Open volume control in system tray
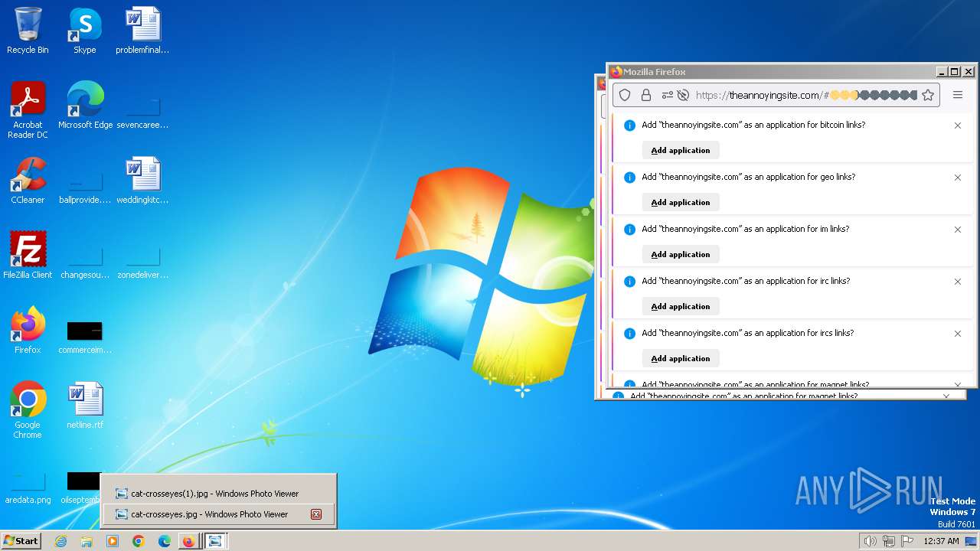The height and width of the screenshot is (551, 980). [x=870, y=541]
